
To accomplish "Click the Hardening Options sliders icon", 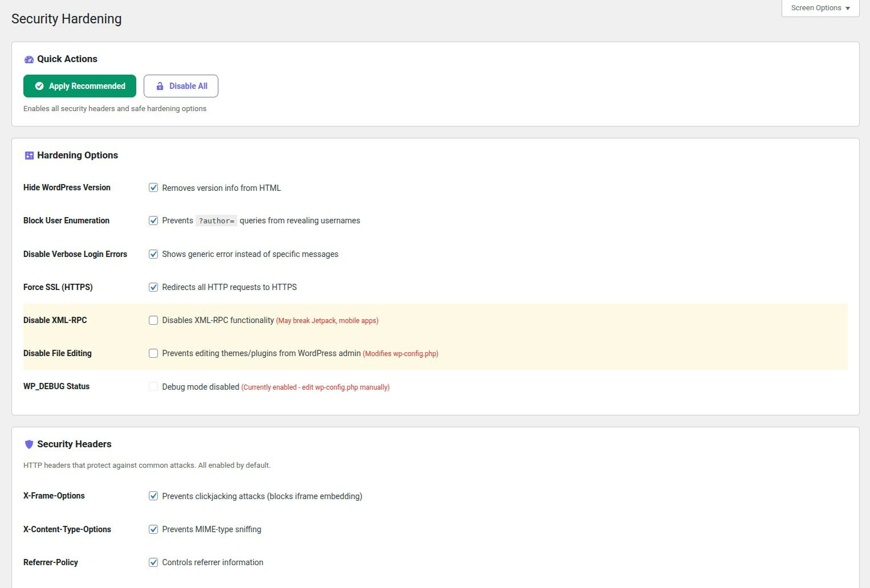I will [x=29, y=156].
